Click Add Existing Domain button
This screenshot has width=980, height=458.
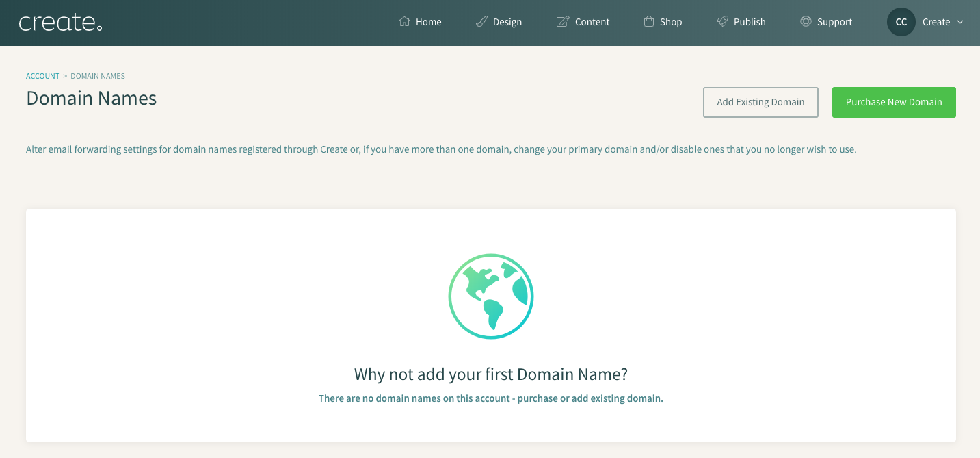tap(760, 102)
